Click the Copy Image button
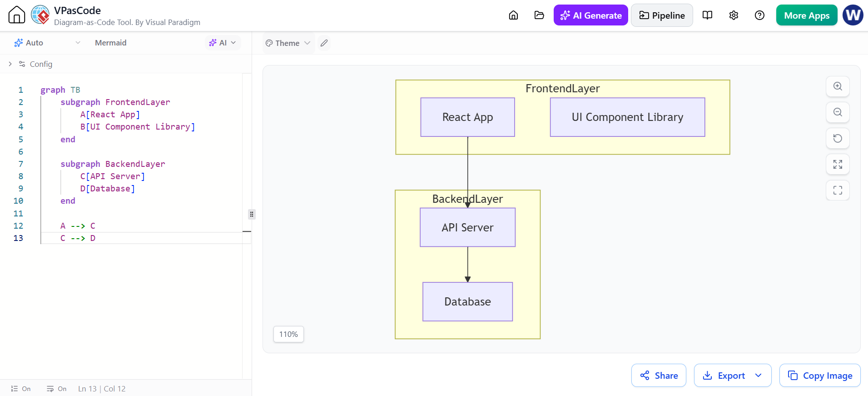The image size is (868, 396). (x=820, y=376)
